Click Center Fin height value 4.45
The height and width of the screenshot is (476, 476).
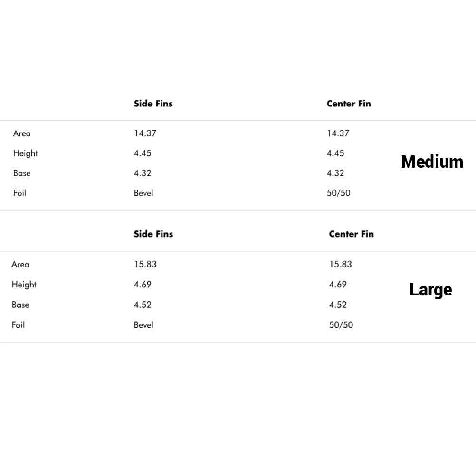coord(335,153)
